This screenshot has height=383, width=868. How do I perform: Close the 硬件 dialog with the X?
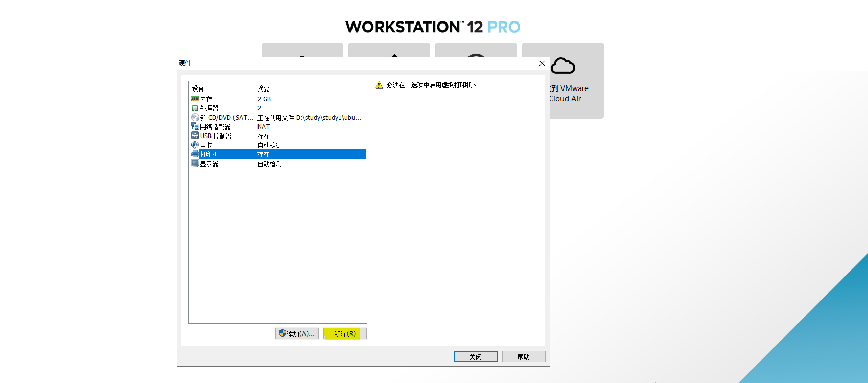point(542,63)
